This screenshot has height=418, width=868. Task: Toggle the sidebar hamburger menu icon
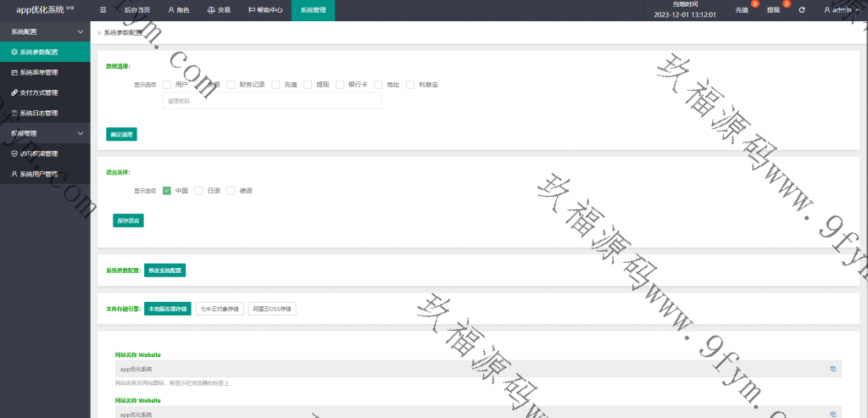103,10
